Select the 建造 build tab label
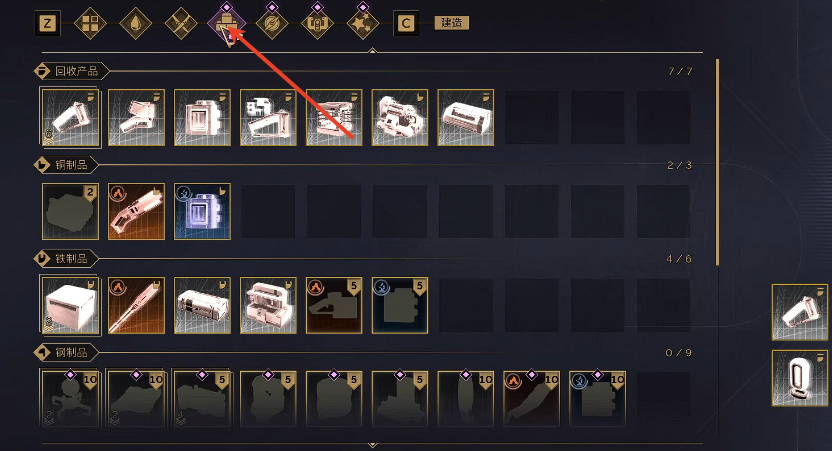Image resolution: width=832 pixels, height=451 pixels. [x=452, y=23]
